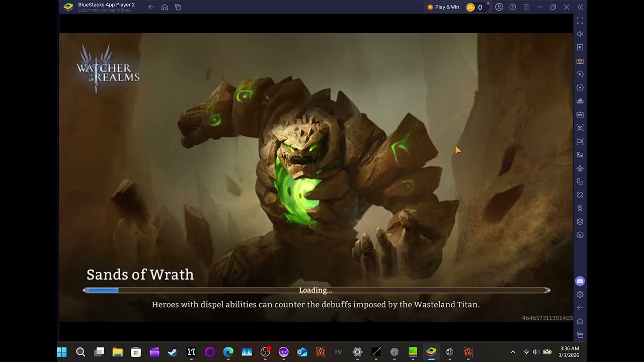Toggle the mouse cursor lock

[580, 47]
